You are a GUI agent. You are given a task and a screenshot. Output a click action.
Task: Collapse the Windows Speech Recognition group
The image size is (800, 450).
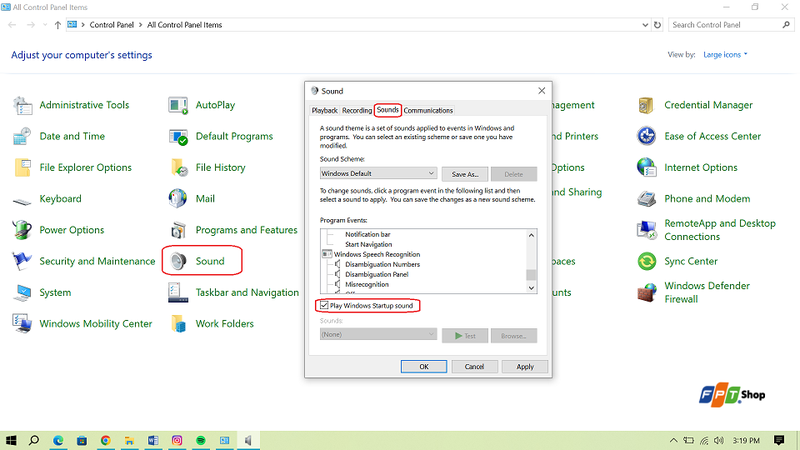coord(327,254)
